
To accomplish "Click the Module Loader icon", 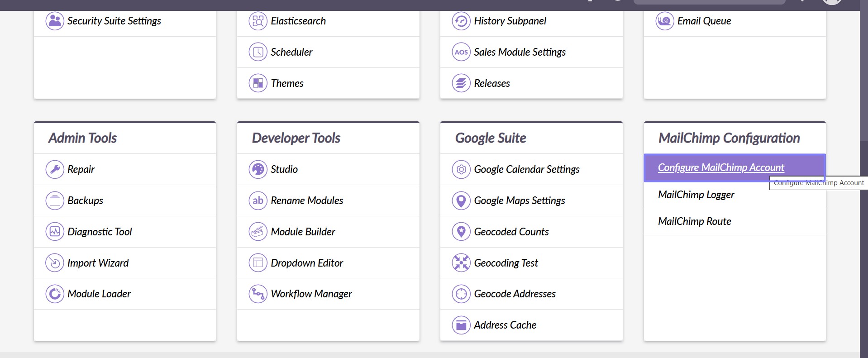I will click(x=55, y=294).
